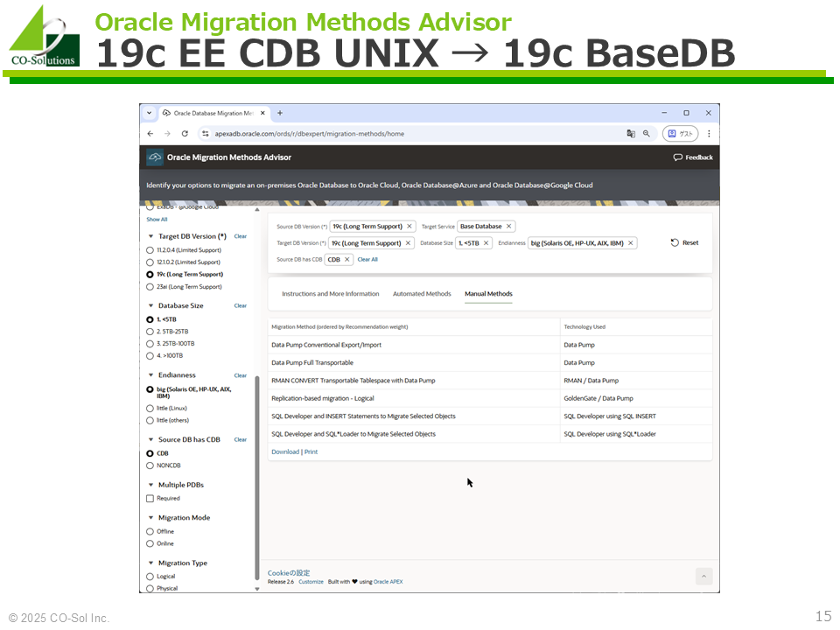Select 11.2.0.4 (Limited Support) target version

(x=150, y=250)
